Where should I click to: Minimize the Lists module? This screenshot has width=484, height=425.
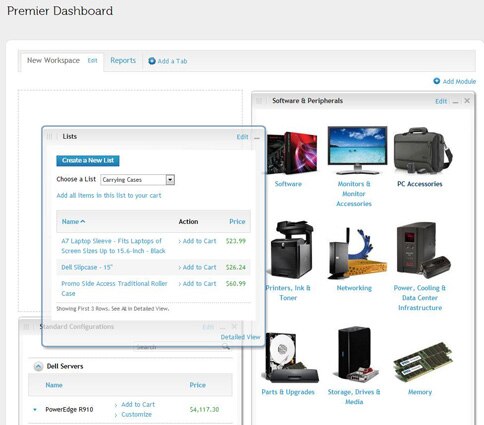(x=257, y=138)
